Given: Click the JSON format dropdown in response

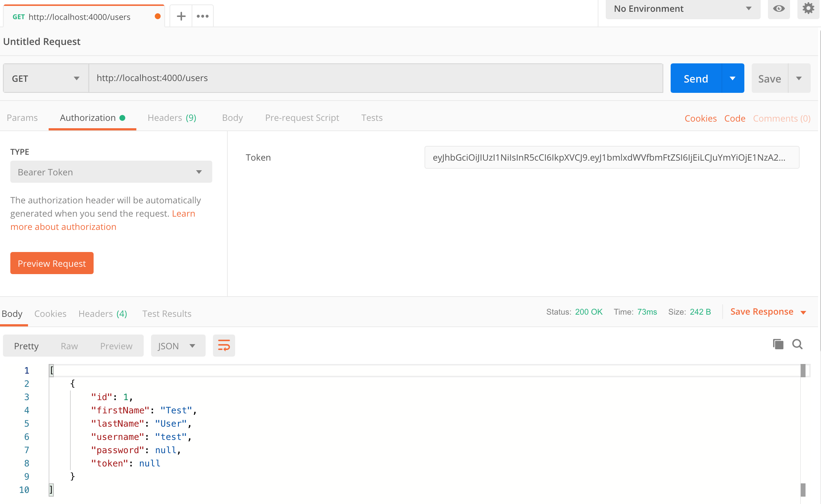Looking at the screenshot, I should (176, 345).
